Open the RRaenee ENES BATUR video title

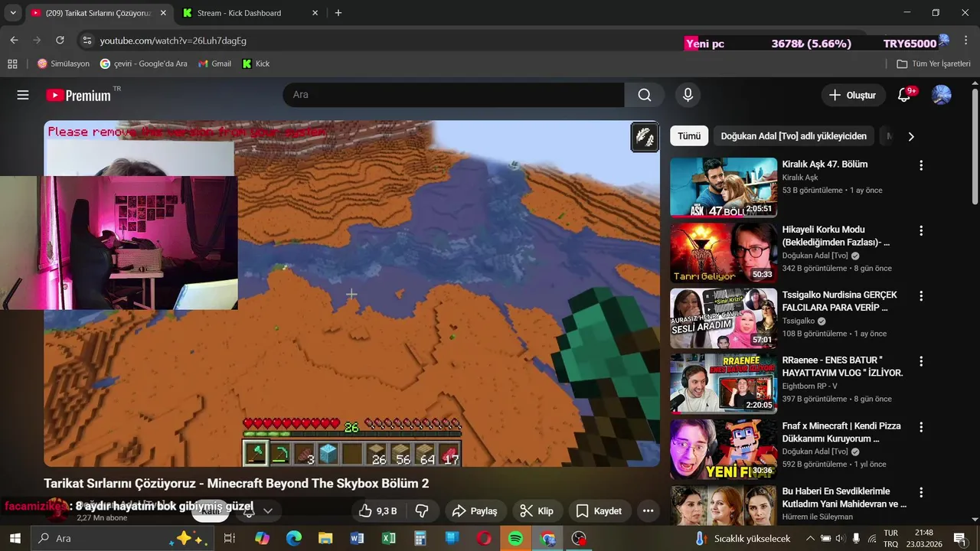point(842,367)
